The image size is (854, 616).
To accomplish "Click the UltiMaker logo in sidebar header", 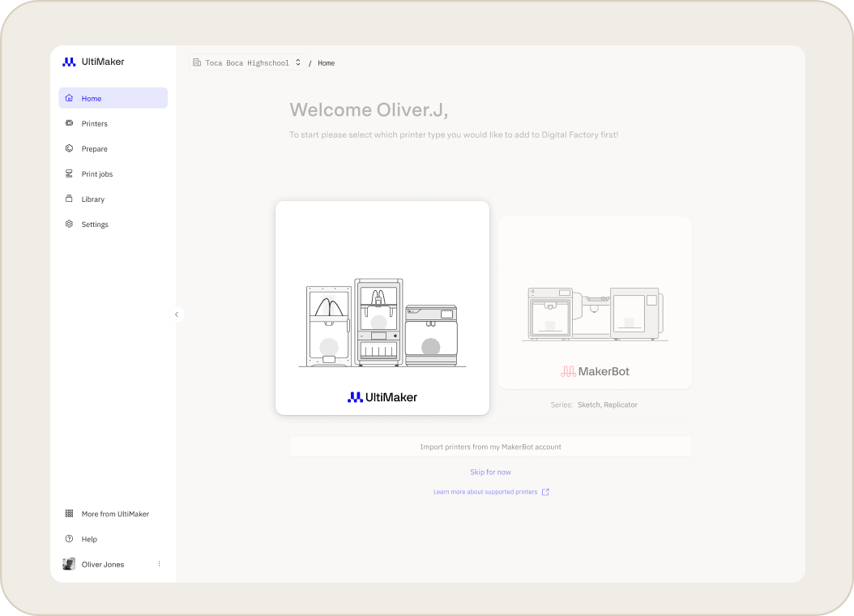I will point(93,62).
